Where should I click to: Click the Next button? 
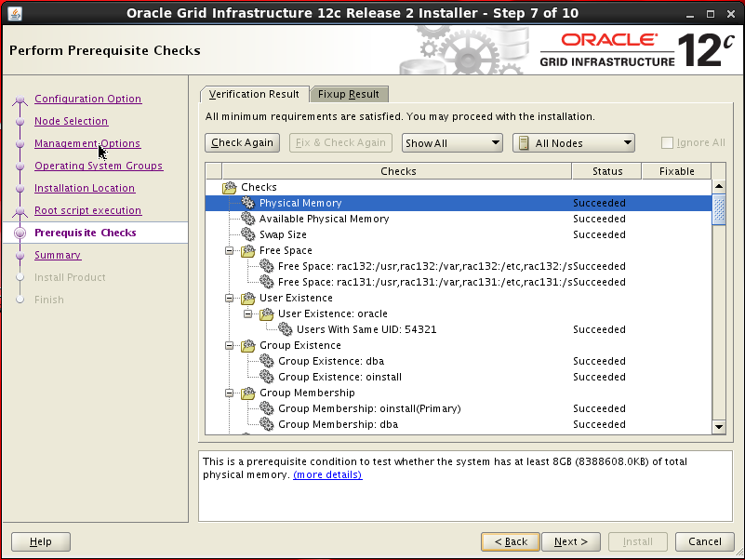click(571, 541)
